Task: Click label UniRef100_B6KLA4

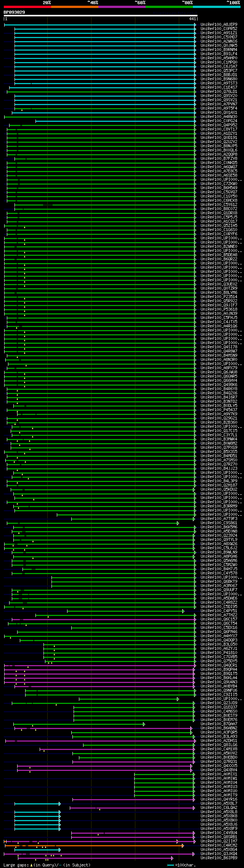Action: click(219, 678)
